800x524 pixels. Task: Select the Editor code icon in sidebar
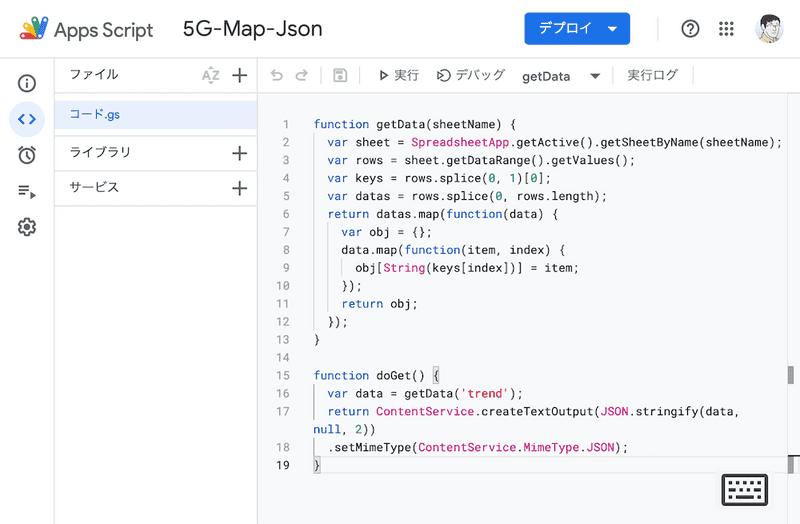point(27,119)
